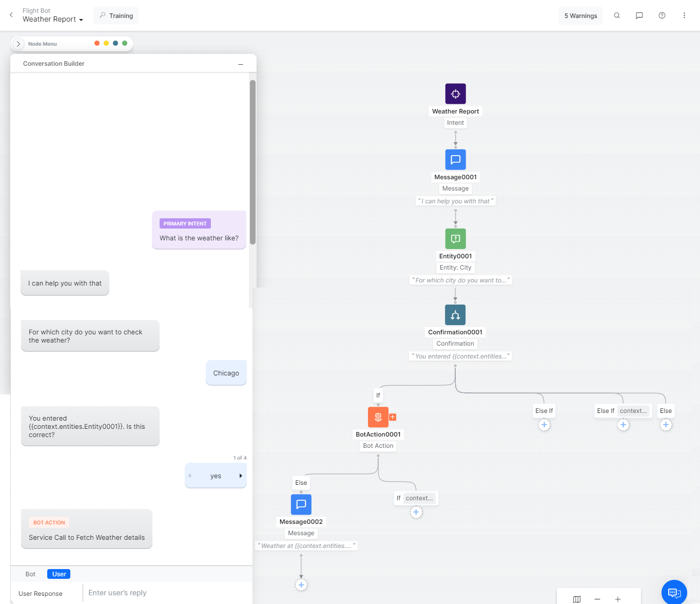The height and width of the screenshot is (604, 700).
Task: Advance the yes response carousel arrow
Action: [242, 476]
